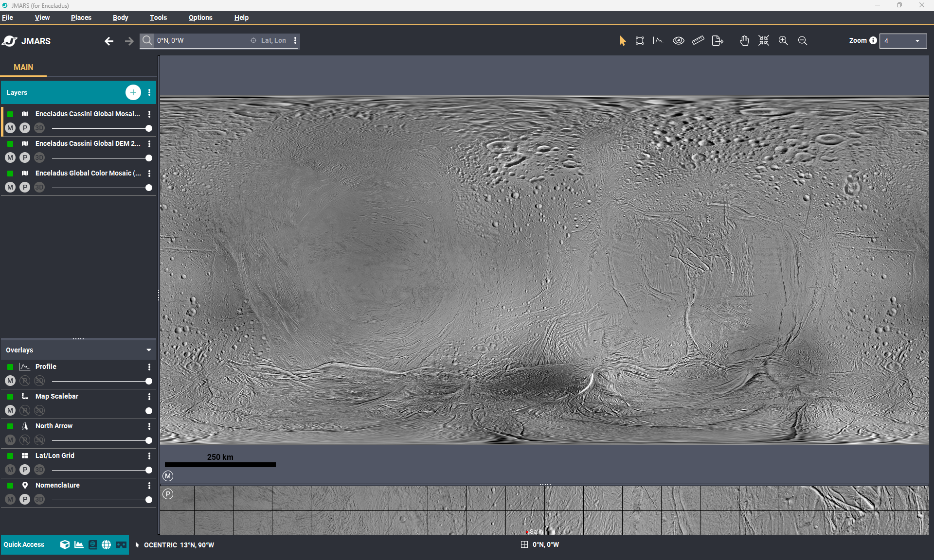934x560 pixels.
Task: Click the panner view P button
Action: pyautogui.click(x=168, y=494)
